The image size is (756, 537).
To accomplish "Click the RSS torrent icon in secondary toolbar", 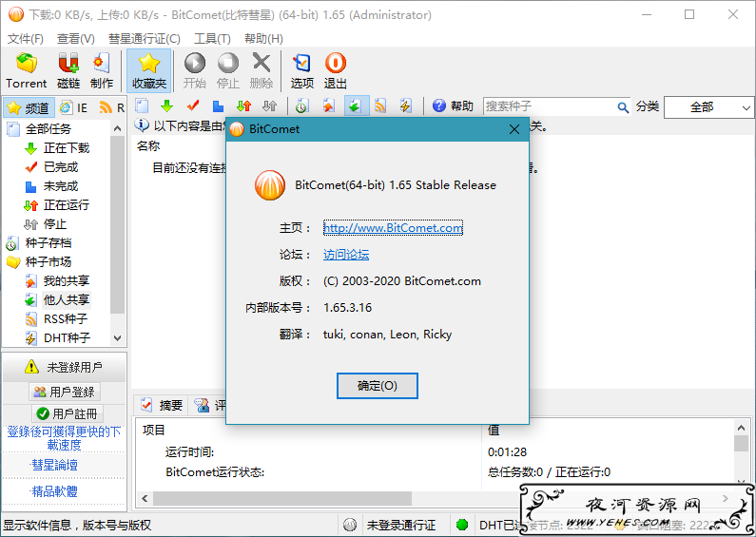I will (x=380, y=105).
